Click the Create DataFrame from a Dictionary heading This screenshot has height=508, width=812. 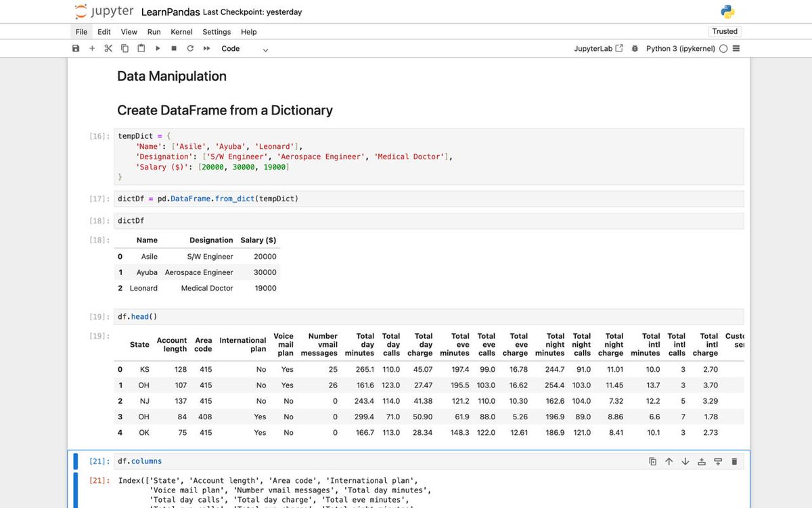tap(225, 110)
